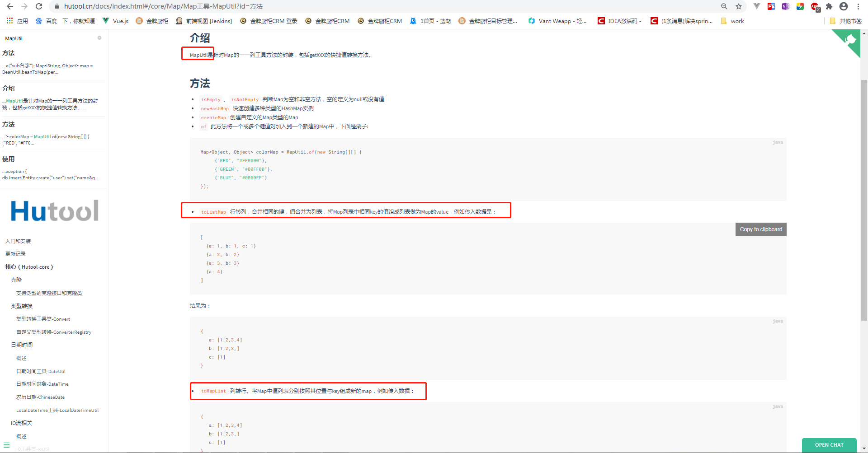
Task: Close the MapUtil search result panel
Action: tap(99, 38)
